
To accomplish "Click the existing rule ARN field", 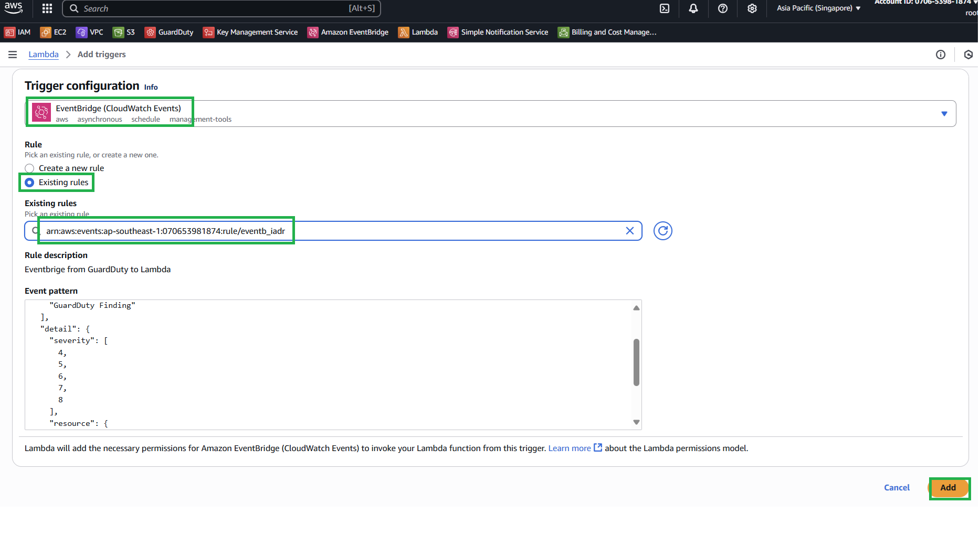I will [x=333, y=231].
